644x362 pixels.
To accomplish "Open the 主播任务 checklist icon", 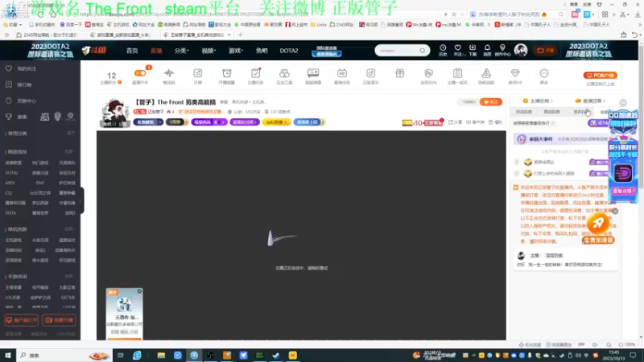I will pos(255,76).
